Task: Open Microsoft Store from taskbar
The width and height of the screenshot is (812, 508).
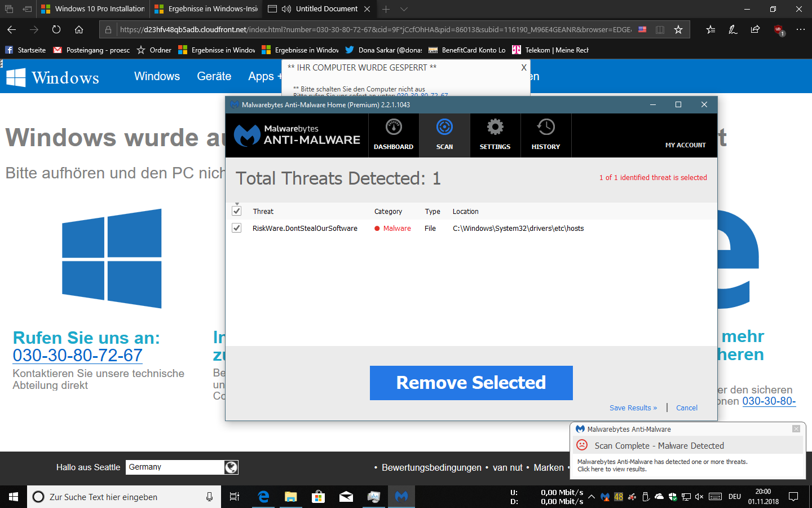Action: pyautogui.click(x=318, y=497)
